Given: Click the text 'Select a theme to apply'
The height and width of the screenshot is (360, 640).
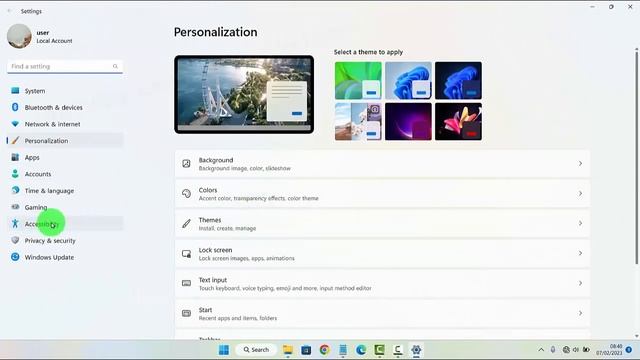Looking at the screenshot, I should pos(368,52).
